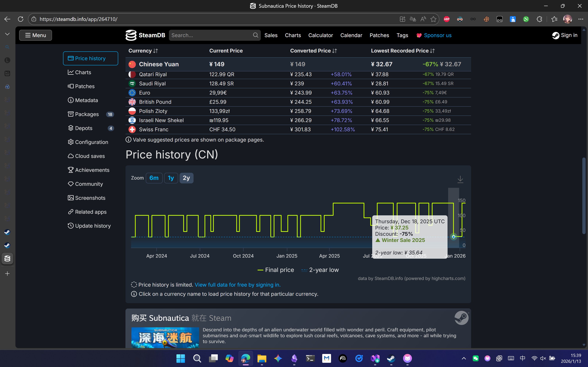
Task: Click 'View full data for free' link
Action: (237, 285)
